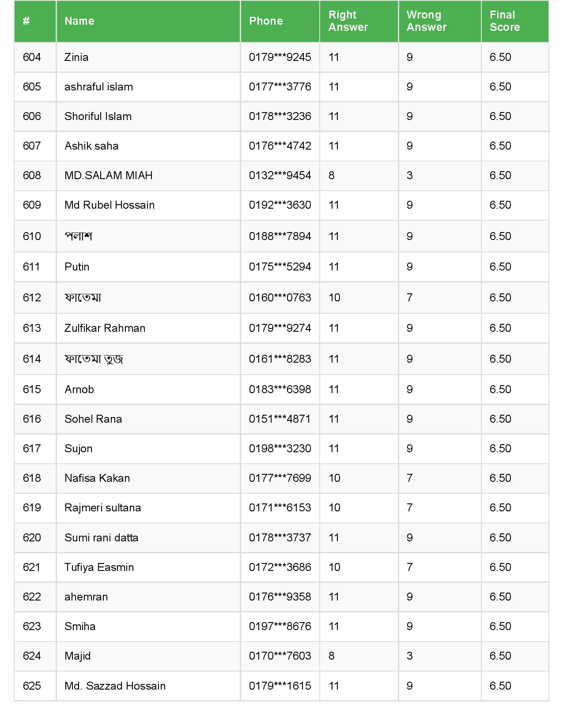Click the name ashraful islam

[98, 87]
